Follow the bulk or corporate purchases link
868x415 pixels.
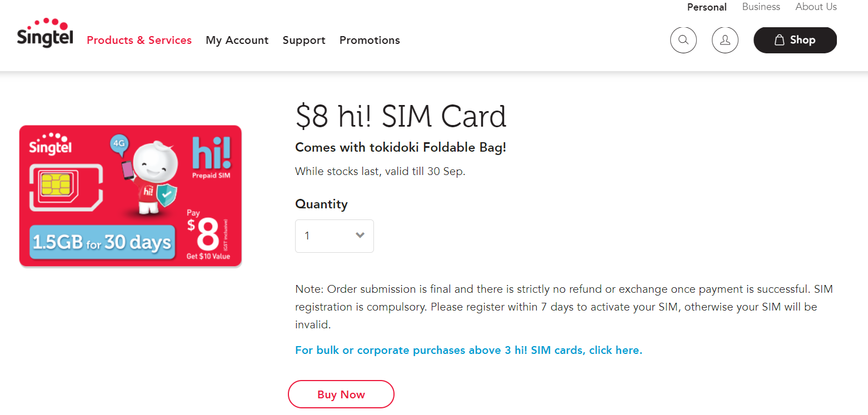pyautogui.click(x=468, y=350)
